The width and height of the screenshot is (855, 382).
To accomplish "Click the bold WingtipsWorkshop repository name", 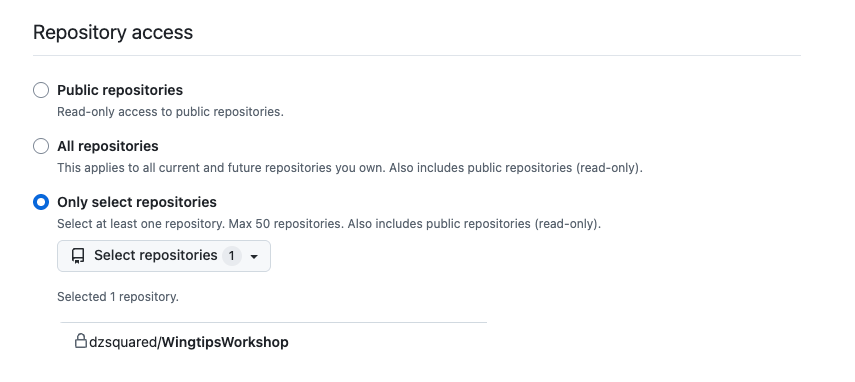I will tap(225, 342).
